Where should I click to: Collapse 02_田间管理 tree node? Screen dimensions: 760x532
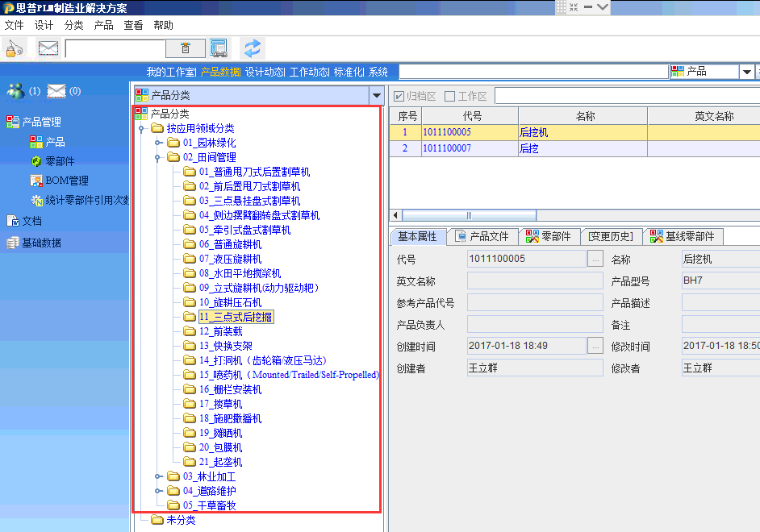pos(158,158)
